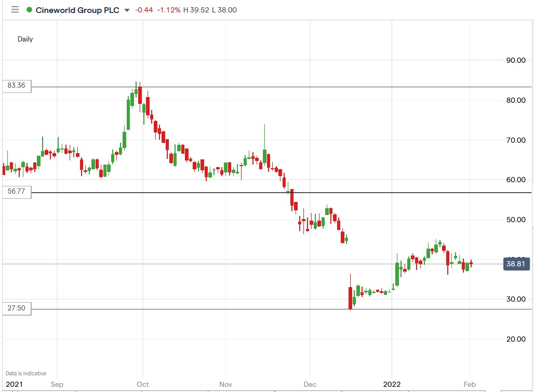Click the Dec date axis label
534x392 pixels.
tap(310, 384)
